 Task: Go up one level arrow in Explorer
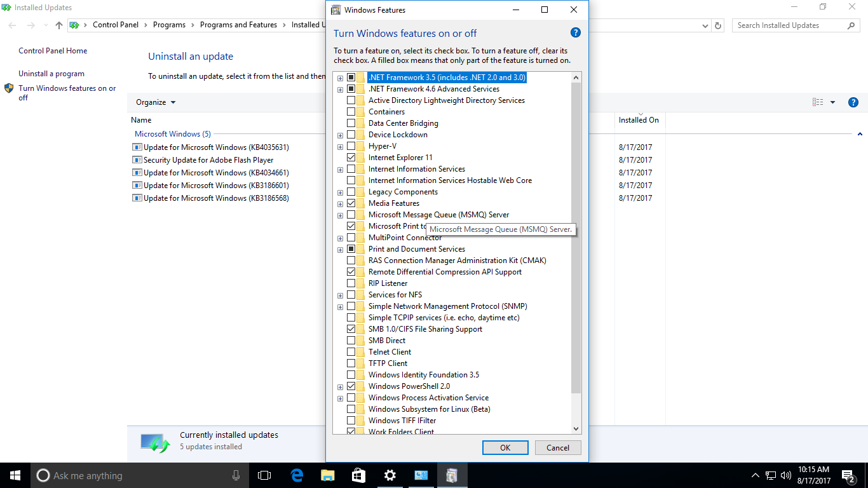pyautogui.click(x=59, y=25)
